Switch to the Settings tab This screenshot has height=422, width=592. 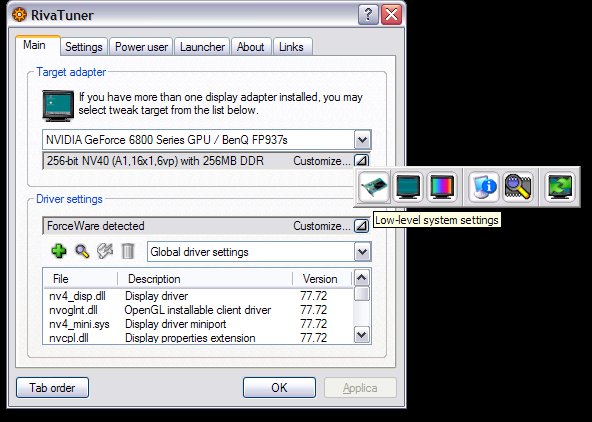[x=84, y=47]
